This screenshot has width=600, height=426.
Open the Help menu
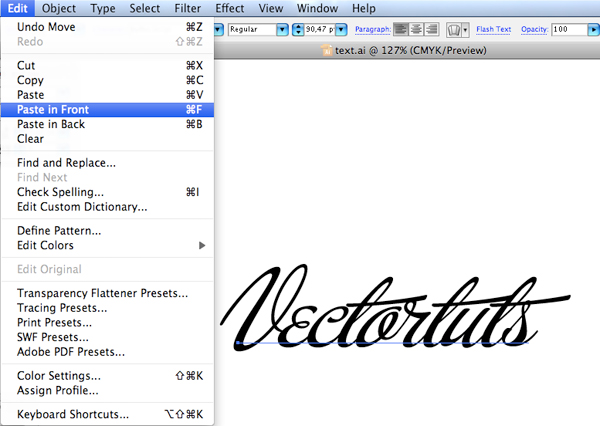point(364,8)
